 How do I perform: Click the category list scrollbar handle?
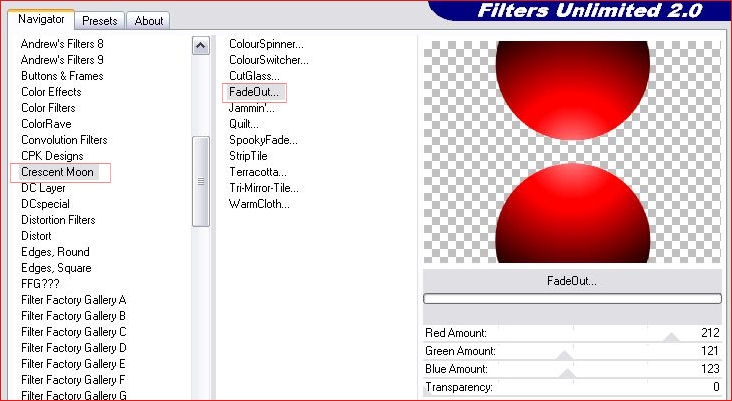point(201,181)
